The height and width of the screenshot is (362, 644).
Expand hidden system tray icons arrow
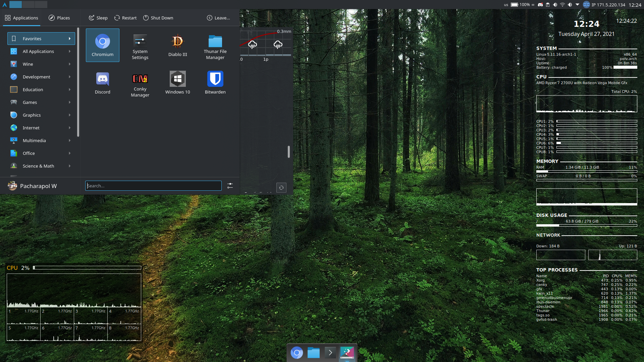tap(577, 5)
